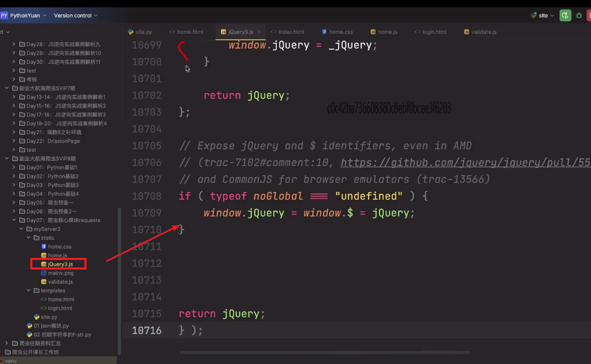
Task: Click the home.js file icon in tree
Action: [x=44, y=255]
